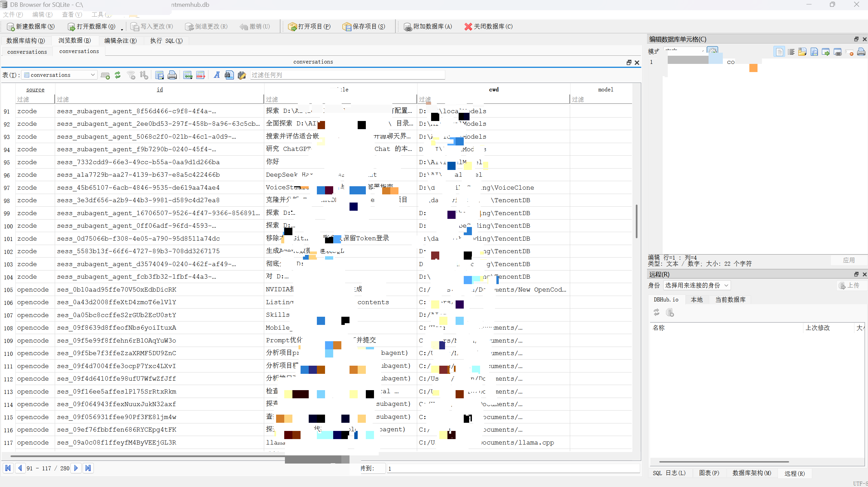Clear all filters using the funnel icon
This screenshot has width=868, height=487.
131,75
